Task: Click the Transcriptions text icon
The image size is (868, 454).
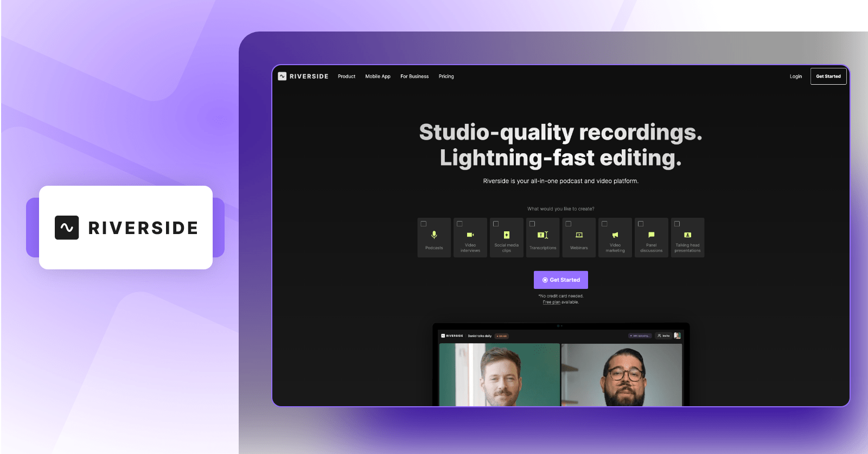Action: click(x=542, y=235)
